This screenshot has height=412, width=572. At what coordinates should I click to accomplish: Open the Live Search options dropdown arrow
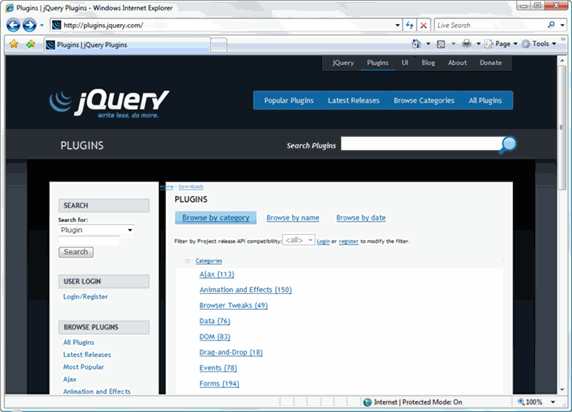(563, 25)
